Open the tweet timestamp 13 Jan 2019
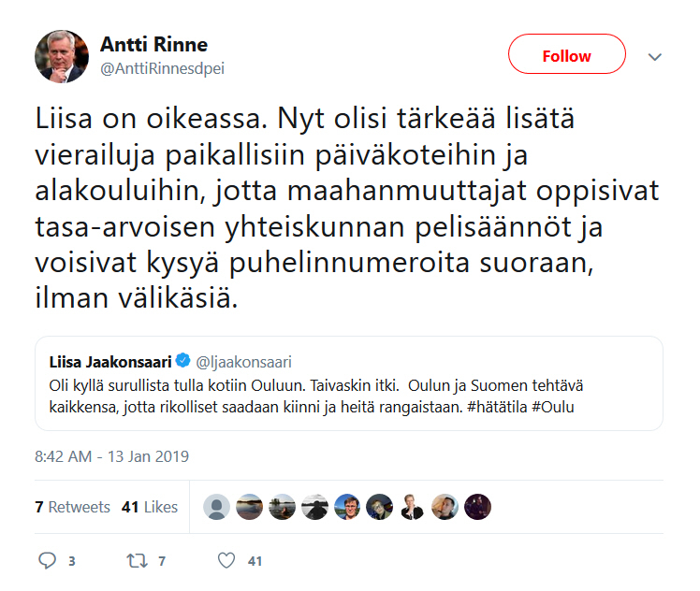Viewport: 700px width, 591px height. pos(111,457)
